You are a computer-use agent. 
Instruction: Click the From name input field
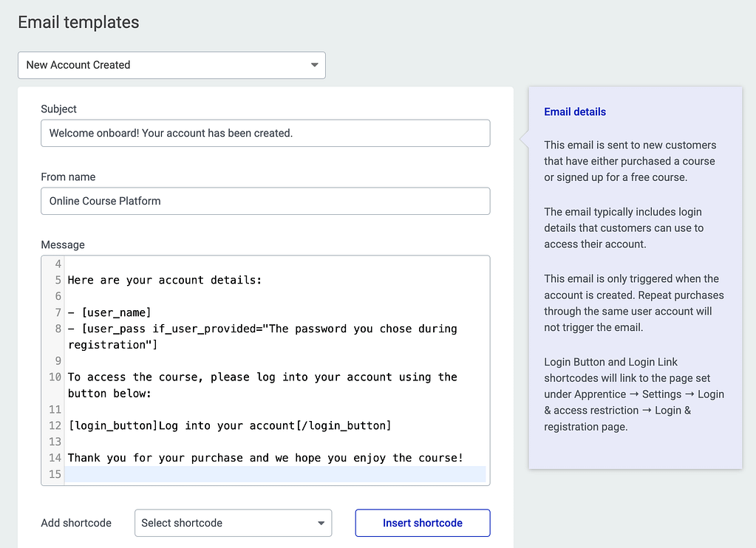265,201
